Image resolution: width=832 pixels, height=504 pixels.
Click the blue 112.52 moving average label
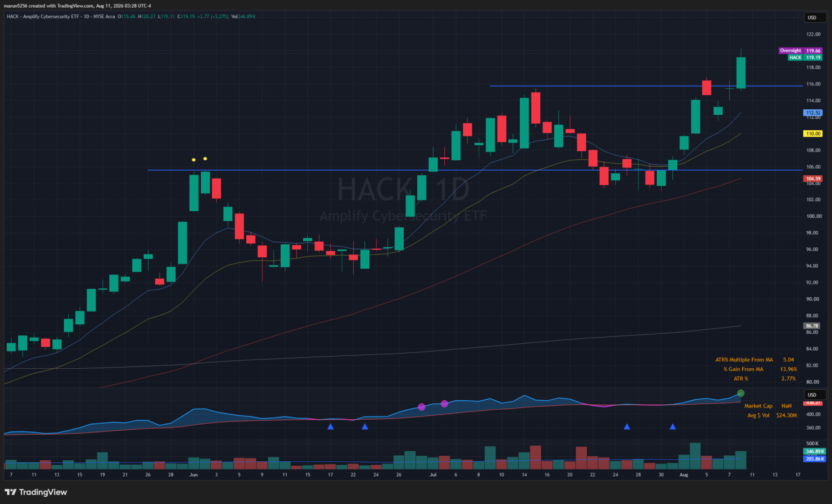[813, 113]
